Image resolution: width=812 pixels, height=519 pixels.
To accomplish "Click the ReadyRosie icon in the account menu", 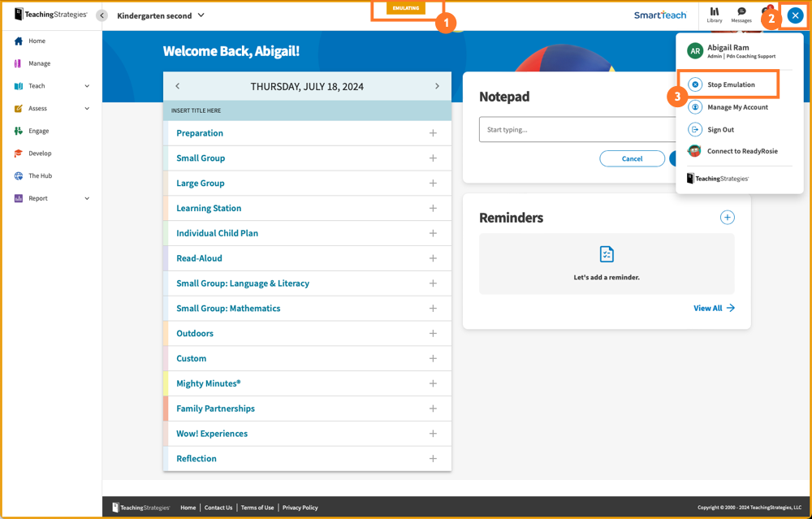I will (694, 150).
